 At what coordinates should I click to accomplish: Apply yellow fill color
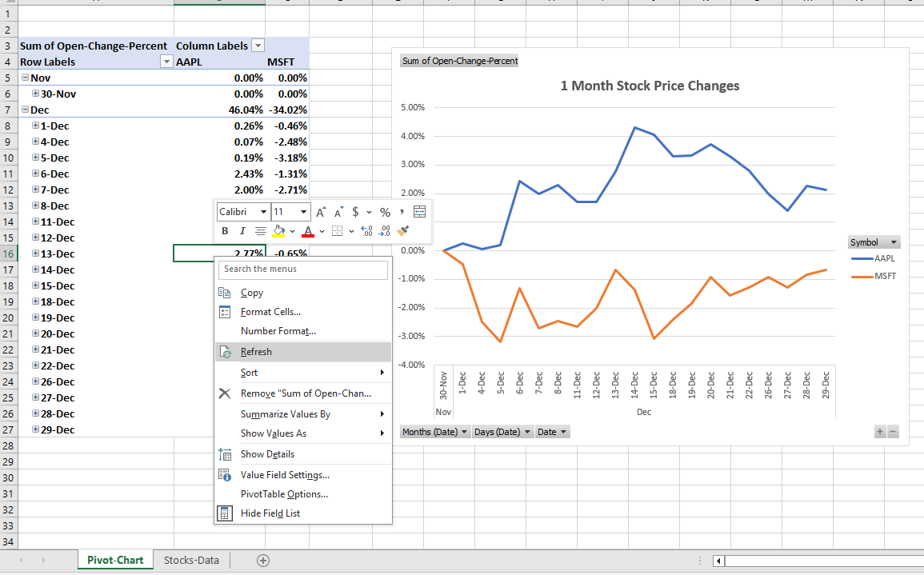(x=278, y=231)
